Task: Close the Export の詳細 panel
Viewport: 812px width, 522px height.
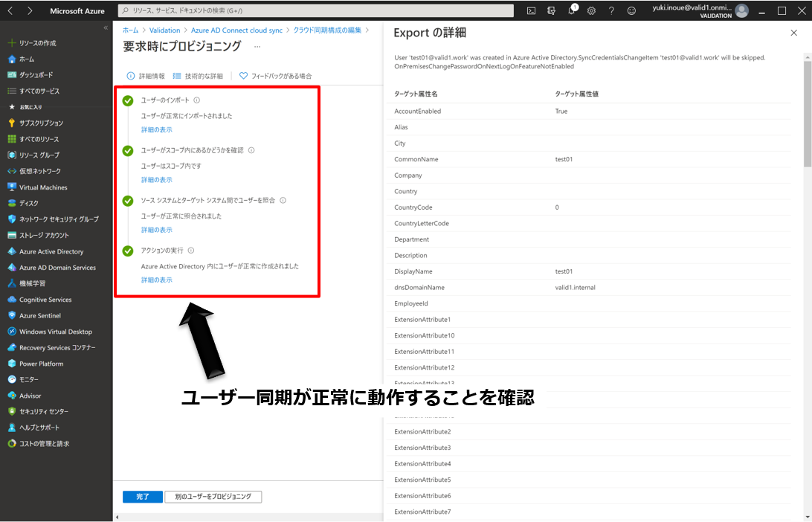Action: pyautogui.click(x=794, y=33)
